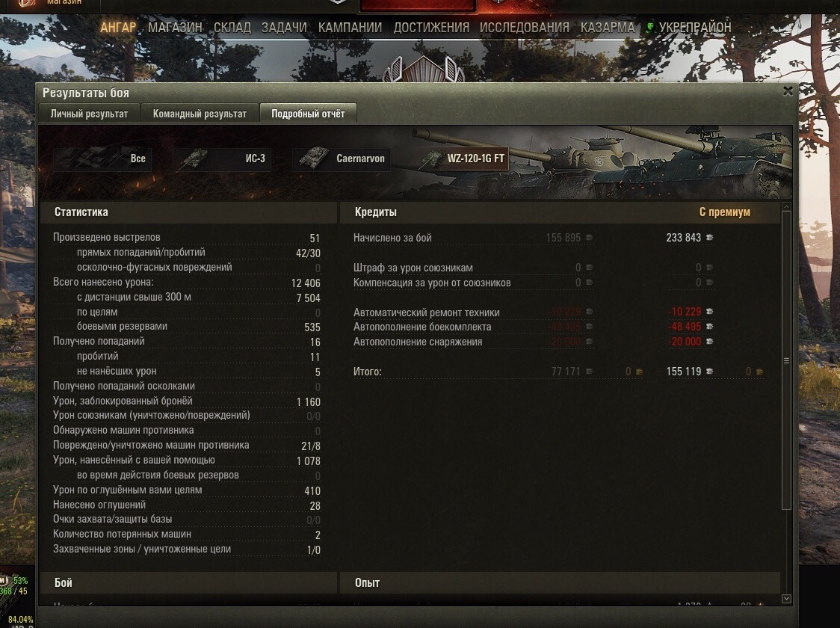Close the Результаты боя window
This screenshot has height=628, width=840.
point(788,91)
